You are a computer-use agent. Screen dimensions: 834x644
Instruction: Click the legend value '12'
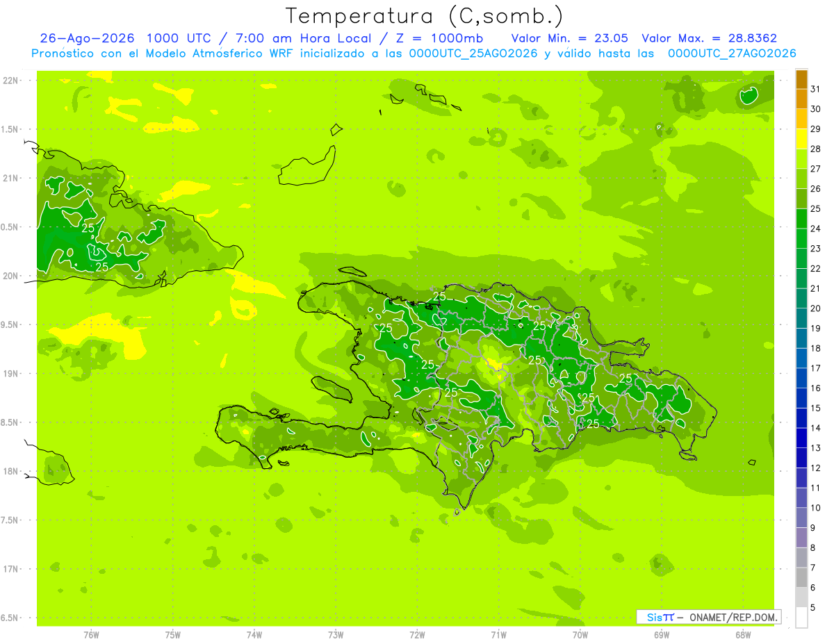(816, 468)
